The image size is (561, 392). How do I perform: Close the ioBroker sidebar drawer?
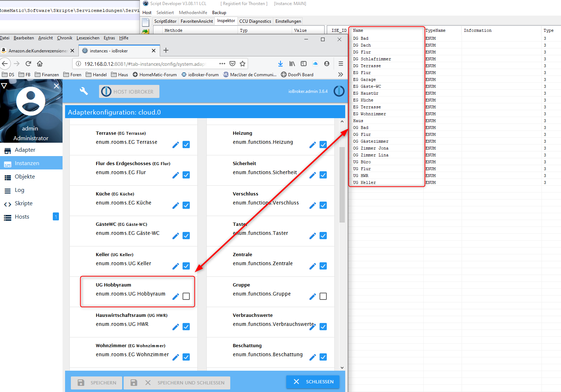[56, 86]
